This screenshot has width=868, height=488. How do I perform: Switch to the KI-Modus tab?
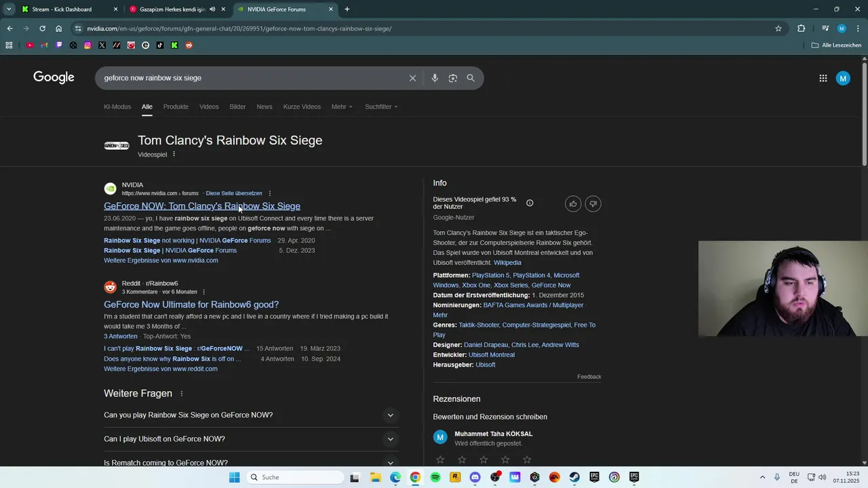click(117, 107)
